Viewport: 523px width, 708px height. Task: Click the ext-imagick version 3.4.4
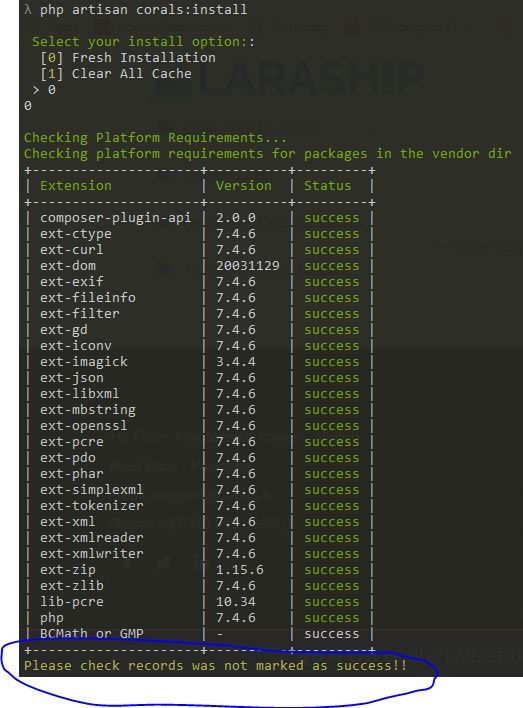[x=235, y=362]
